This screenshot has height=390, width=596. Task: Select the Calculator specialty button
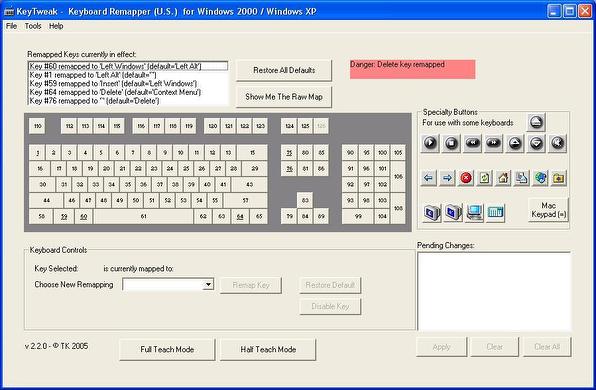(x=495, y=212)
